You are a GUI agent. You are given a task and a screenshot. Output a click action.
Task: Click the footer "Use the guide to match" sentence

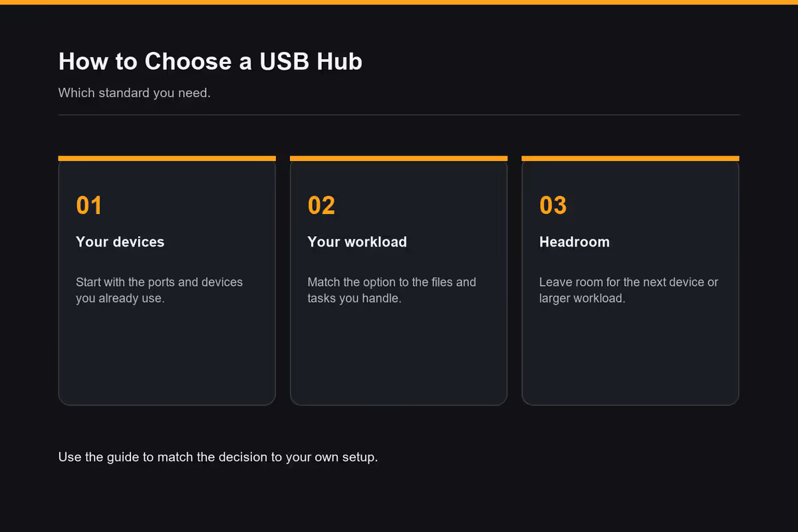tap(218, 458)
